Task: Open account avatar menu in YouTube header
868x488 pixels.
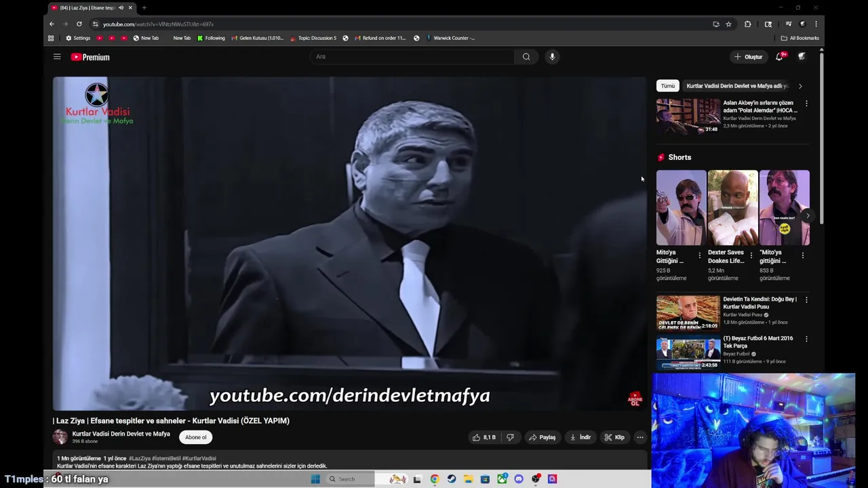Action: pos(802,57)
